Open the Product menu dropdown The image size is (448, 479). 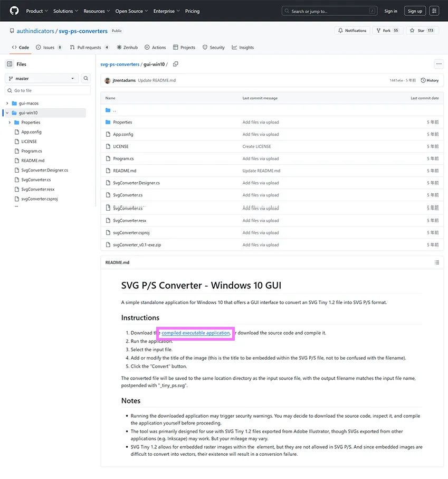37,11
